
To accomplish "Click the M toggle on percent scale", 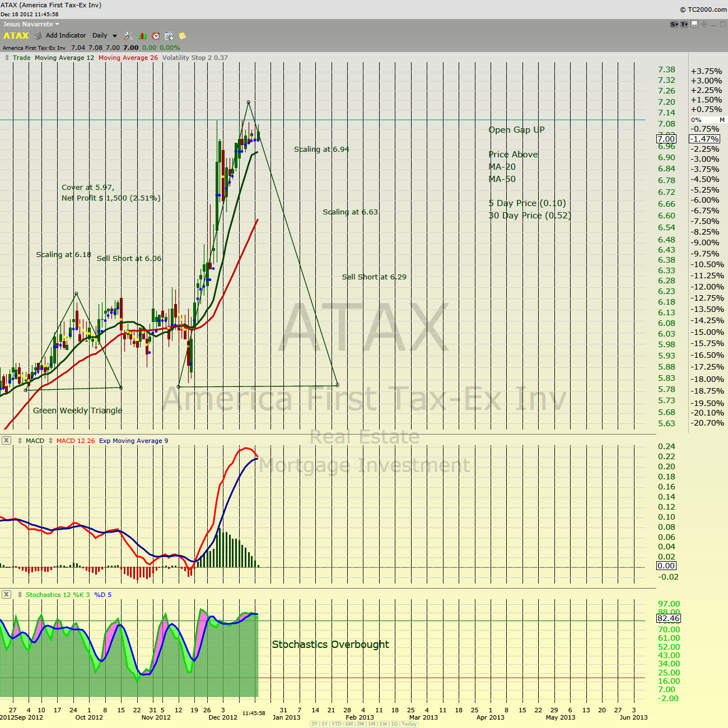I will coord(722,120).
